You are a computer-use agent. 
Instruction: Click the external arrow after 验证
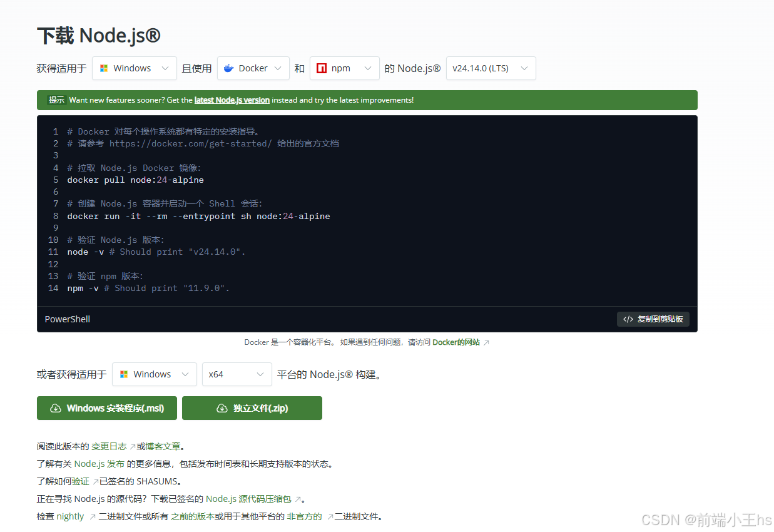click(x=95, y=482)
